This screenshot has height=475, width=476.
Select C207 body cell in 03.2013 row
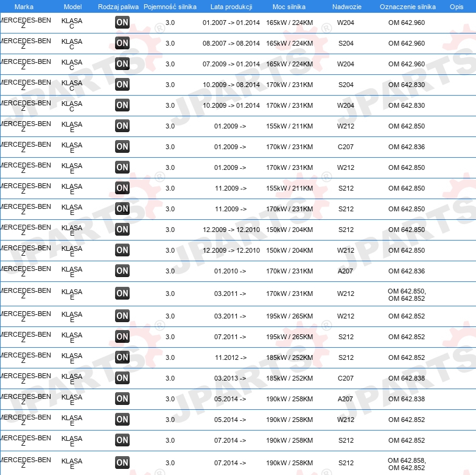coord(346,378)
